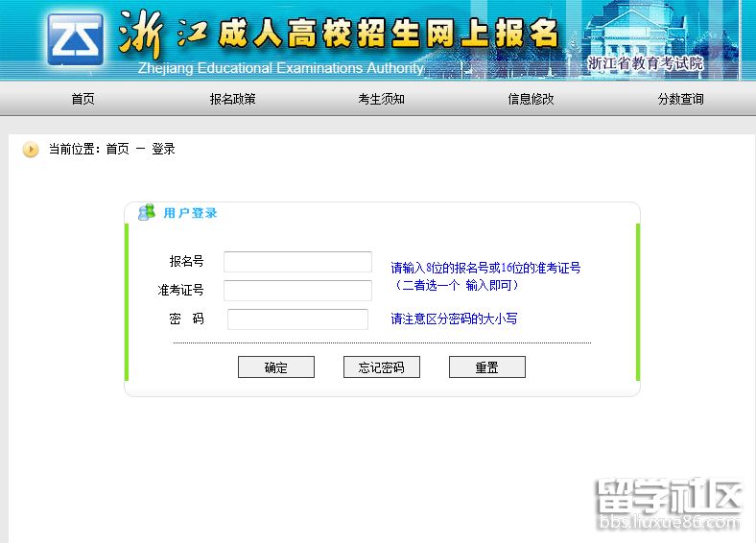This screenshot has height=543, width=756.
Task: Open the 报名政策 navigation item
Action: (x=233, y=99)
